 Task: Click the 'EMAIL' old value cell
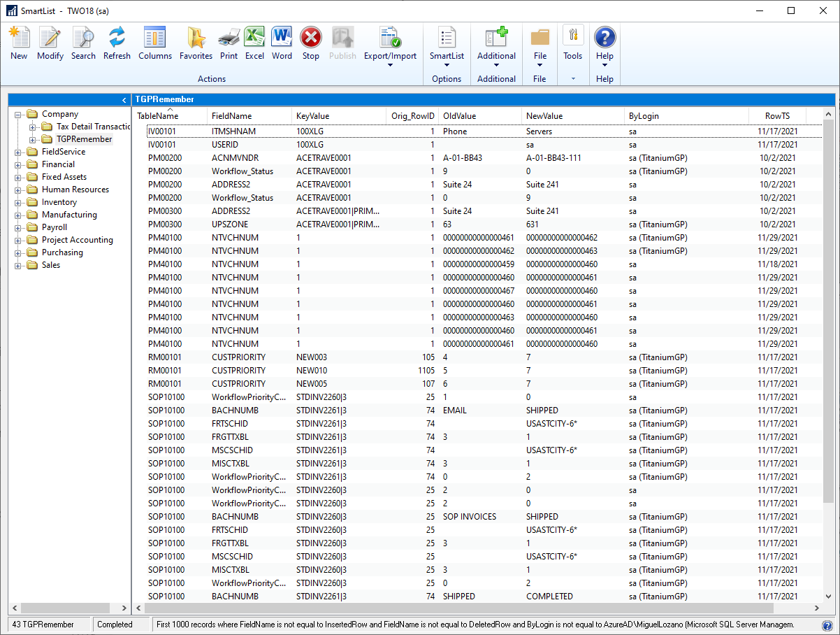pyautogui.click(x=454, y=411)
